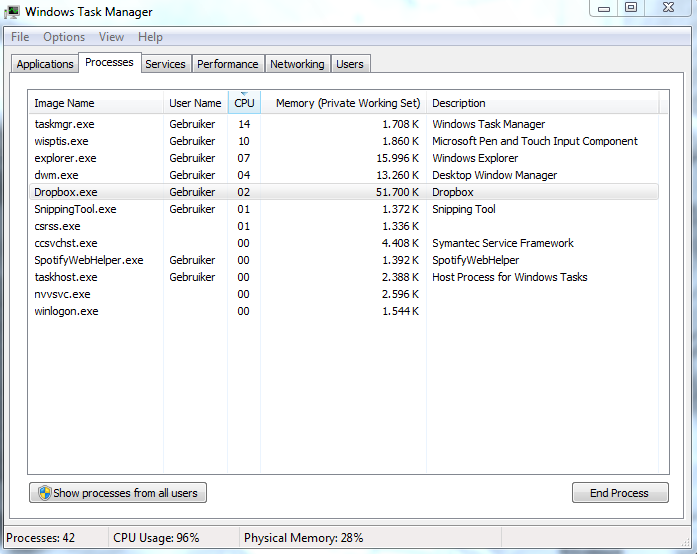Screen dimensions: 697x554
Task: Click the 15.996 K memory value
Action: pos(397,158)
